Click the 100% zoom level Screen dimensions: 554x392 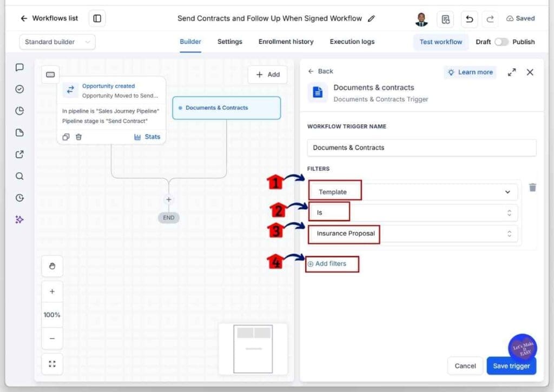pos(52,315)
